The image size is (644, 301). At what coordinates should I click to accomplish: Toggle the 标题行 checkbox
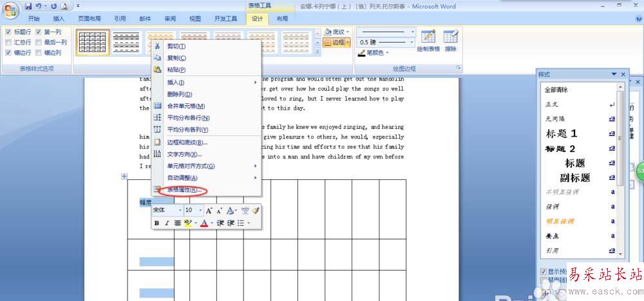click(8, 32)
